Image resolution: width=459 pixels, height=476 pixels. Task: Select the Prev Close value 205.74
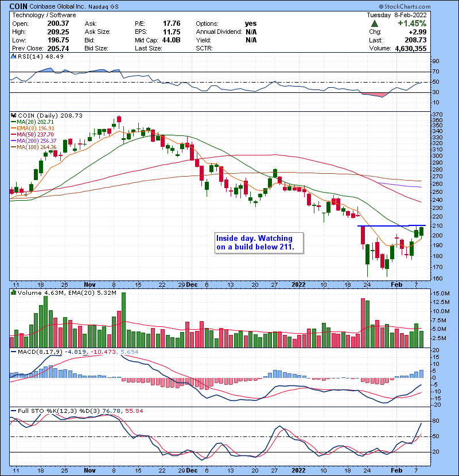(58, 48)
